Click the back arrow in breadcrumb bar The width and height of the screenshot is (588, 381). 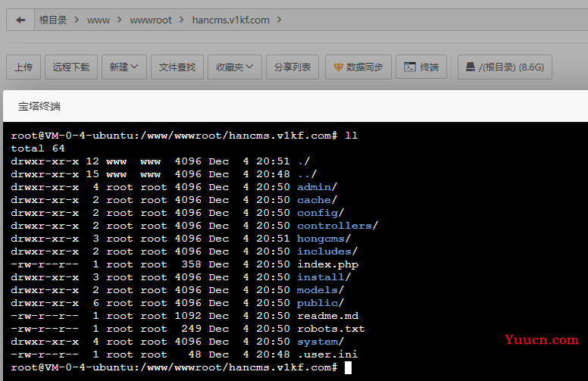[20, 20]
